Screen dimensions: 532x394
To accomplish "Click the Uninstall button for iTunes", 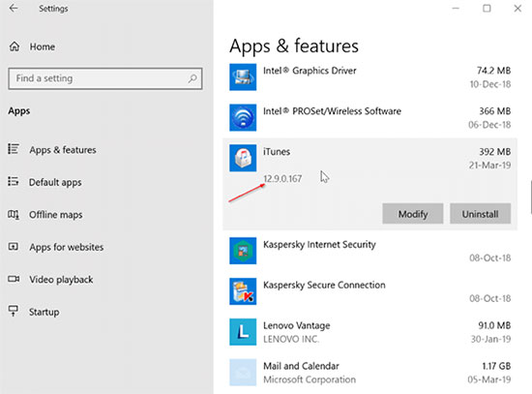I will (481, 214).
